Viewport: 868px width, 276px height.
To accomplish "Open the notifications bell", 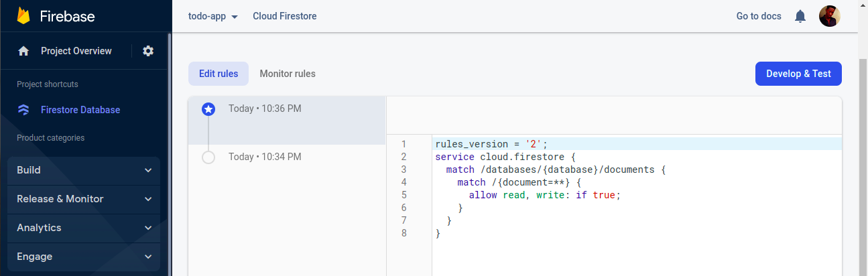I will [x=800, y=16].
